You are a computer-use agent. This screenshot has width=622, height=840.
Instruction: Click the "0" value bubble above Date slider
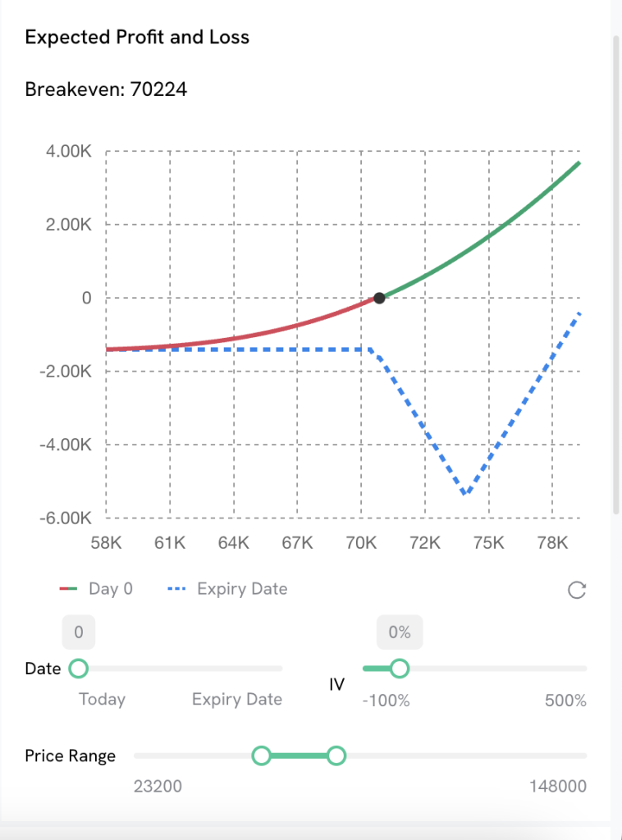click(x=79, y=632)
